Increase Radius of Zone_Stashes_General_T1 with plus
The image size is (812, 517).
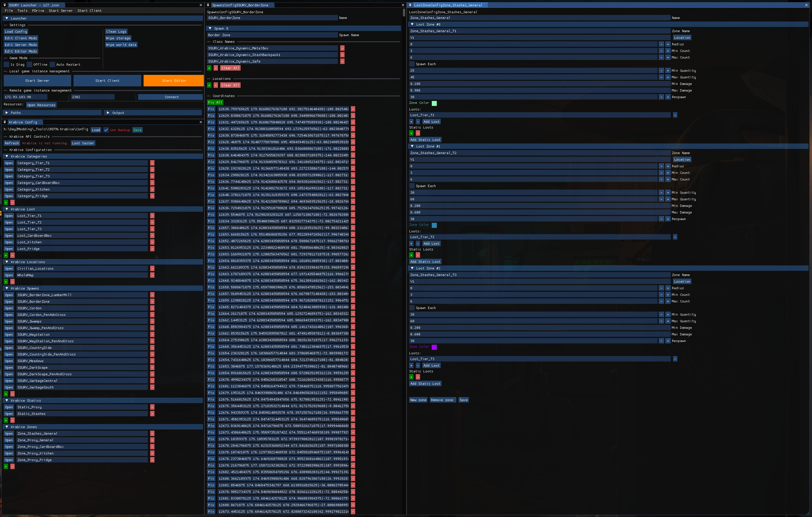pyautogui.click(x=668, y=44)
